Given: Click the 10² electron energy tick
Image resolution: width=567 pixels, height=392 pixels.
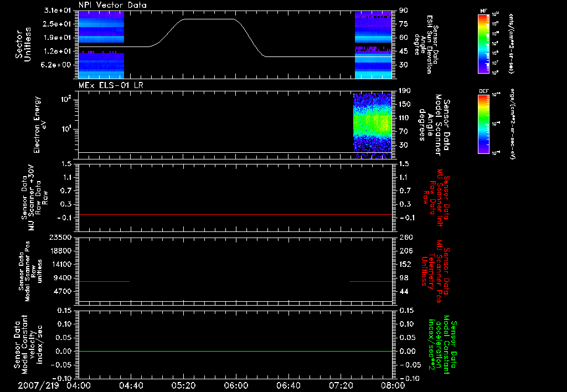Looking at the screenshot, I should pos(65,99).
